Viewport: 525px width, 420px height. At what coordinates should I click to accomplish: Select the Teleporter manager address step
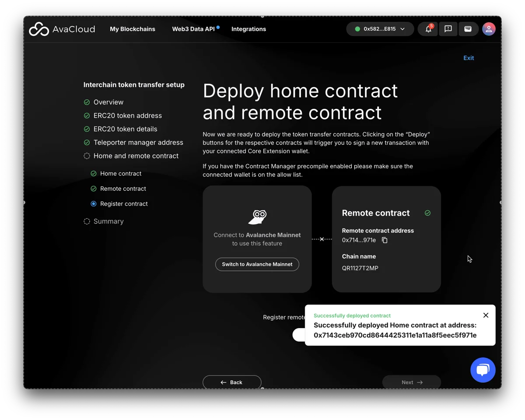click(138, 142)
